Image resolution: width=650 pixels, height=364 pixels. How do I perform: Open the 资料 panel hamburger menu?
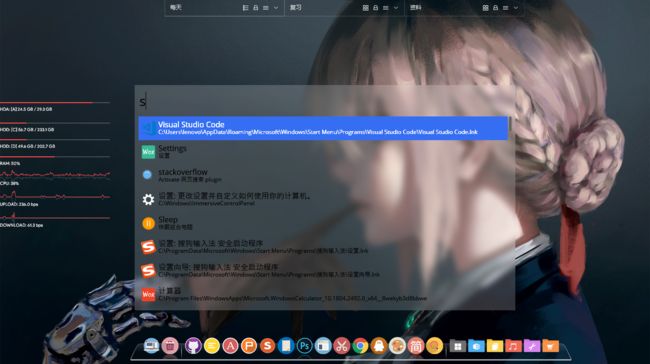pos(505,8)
